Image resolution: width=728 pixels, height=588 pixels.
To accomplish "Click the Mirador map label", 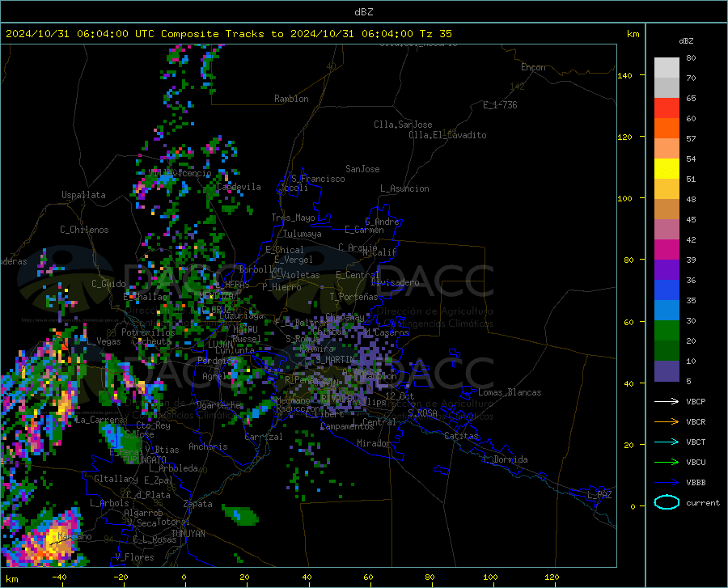I will tap(373, 443).
